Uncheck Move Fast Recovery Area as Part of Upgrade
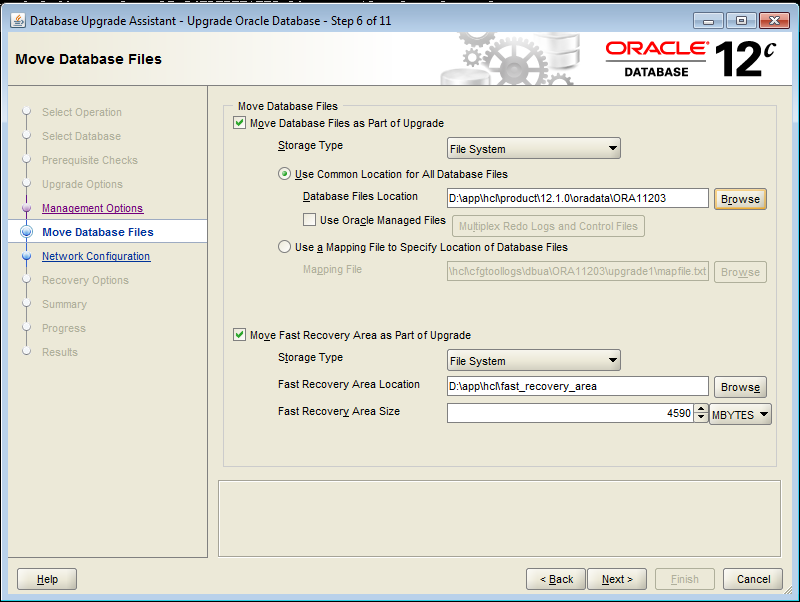800x602 pixels. click(239, 335)
